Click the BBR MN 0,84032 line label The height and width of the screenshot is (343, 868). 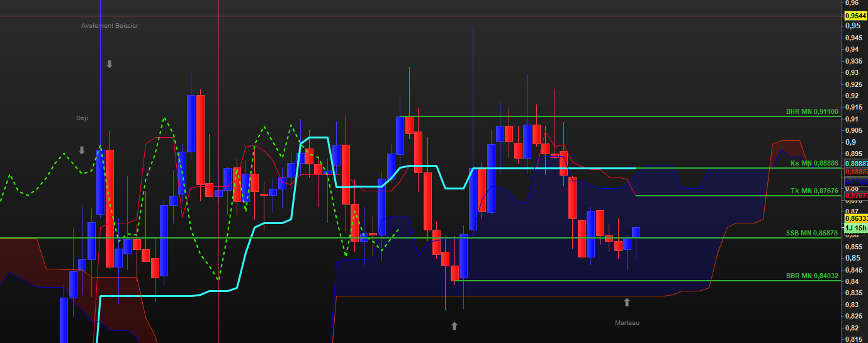click(812, 276)
